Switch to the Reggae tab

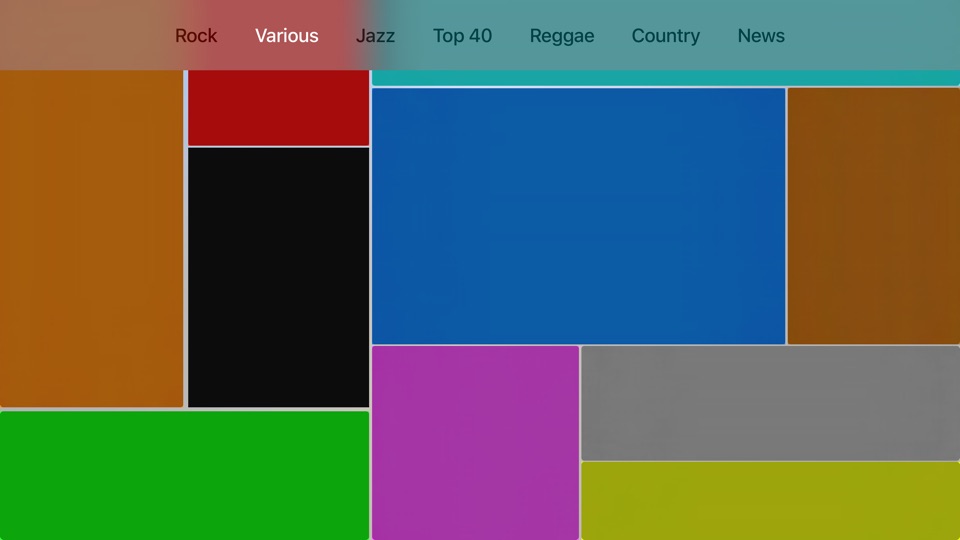(561, 36)
